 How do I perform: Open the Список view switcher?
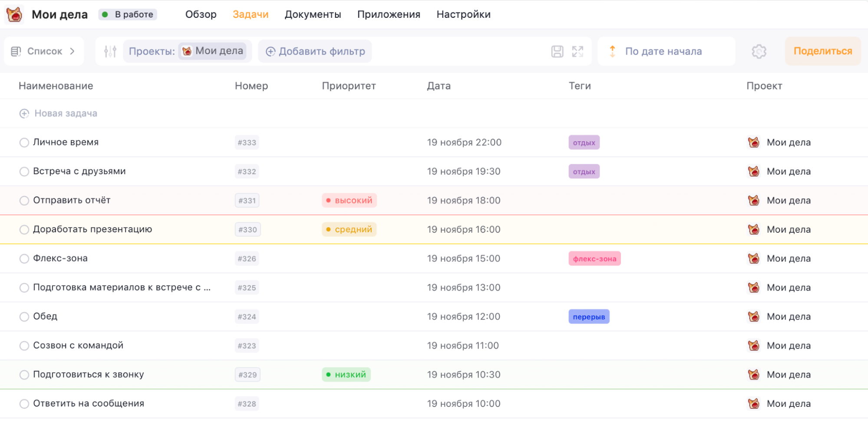pyautogui.click(x=43, y=51)
